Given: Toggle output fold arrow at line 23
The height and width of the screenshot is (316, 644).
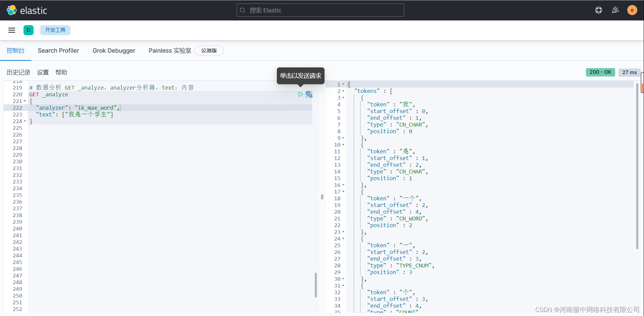Looking at the screenshot, I should click(343, 232).
